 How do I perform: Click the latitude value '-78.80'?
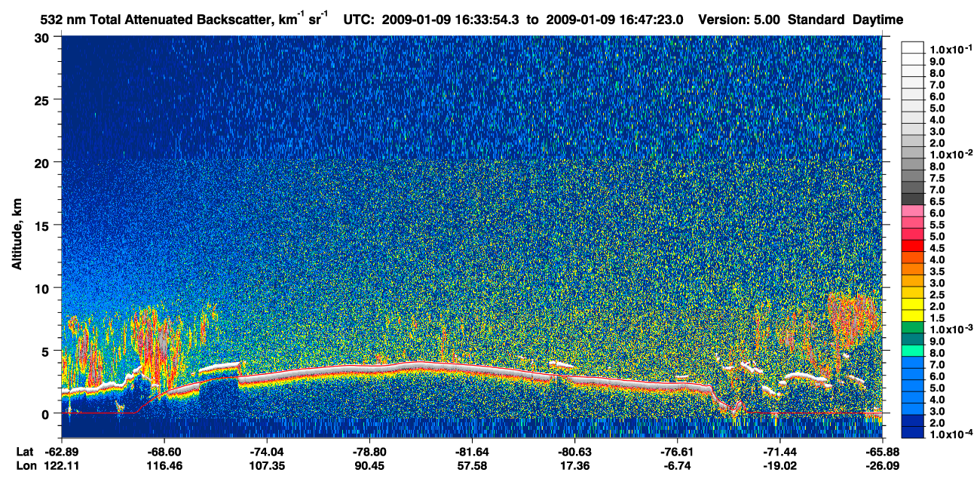[369, 451]
